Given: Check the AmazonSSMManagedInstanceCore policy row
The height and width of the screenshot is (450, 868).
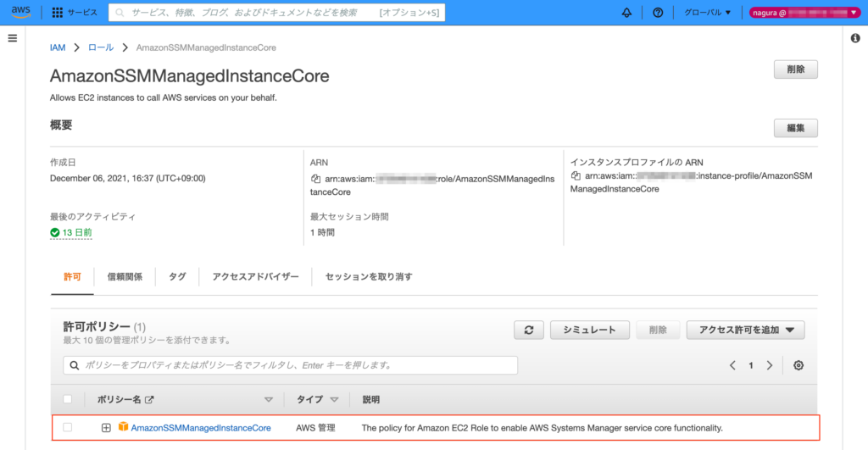Looking at the screenshot, I should [68, 427].
